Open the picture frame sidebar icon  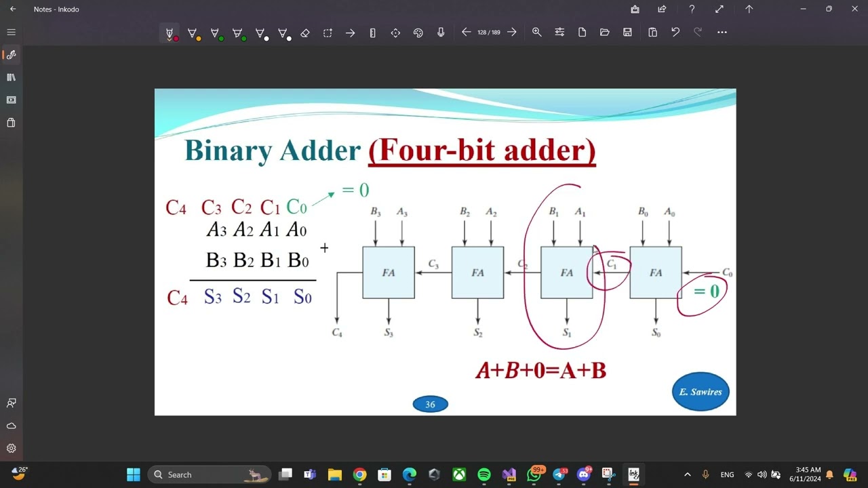[11, 100]
